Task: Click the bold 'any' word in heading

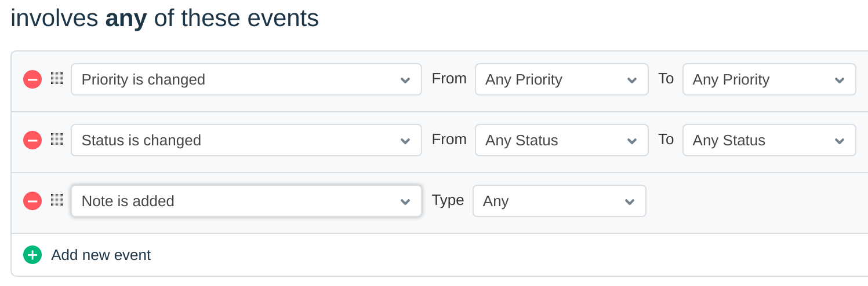Action: 126,18
